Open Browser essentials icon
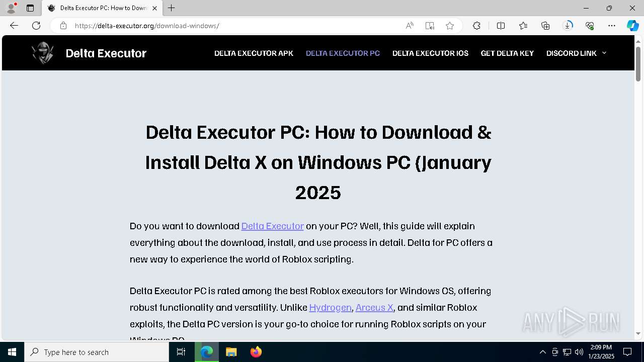 click(590, 26)
